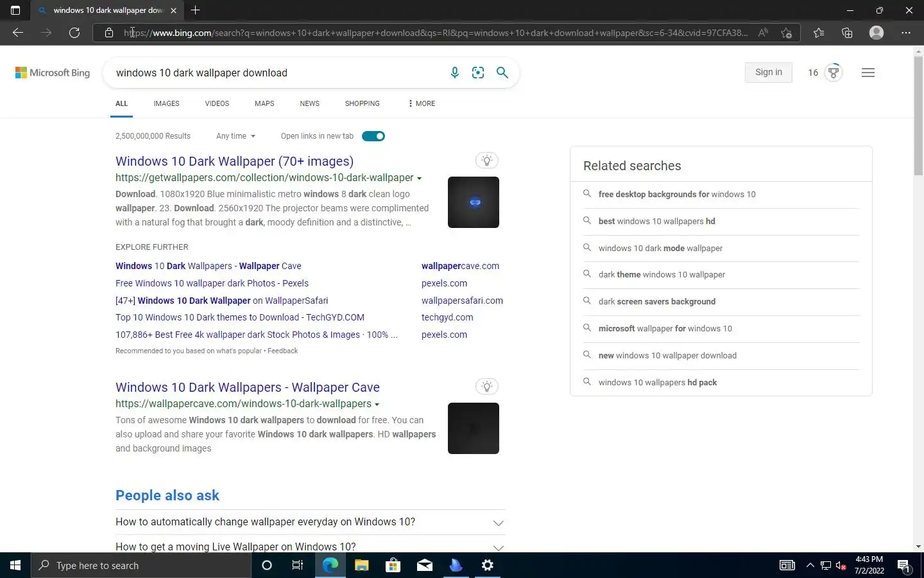Image resolution: width=924 pixels, height=578 pixels.
Task: Click the page vertical scrollbar thumb
Action: click(918, 116)
